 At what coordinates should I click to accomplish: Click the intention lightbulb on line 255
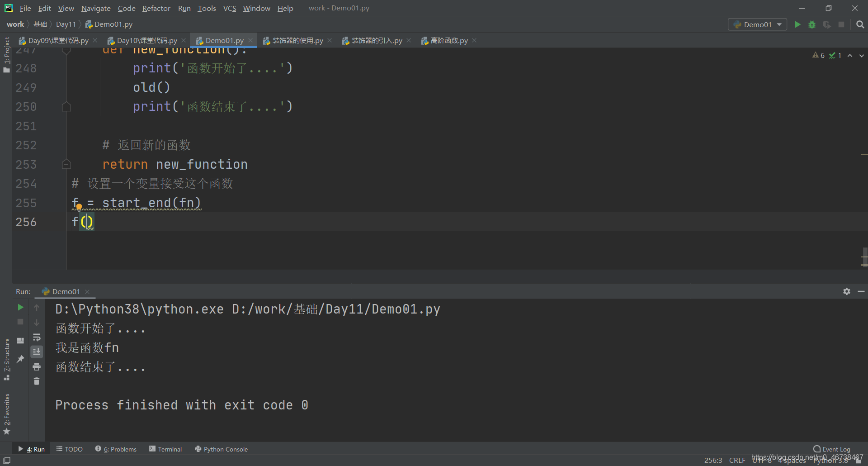point(79,207)
